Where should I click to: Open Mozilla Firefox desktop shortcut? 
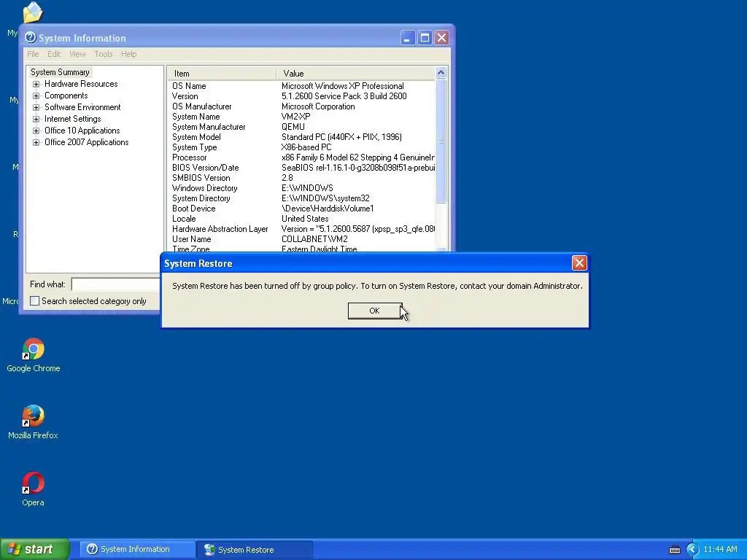pyautogui.click(x=33, y=422)
